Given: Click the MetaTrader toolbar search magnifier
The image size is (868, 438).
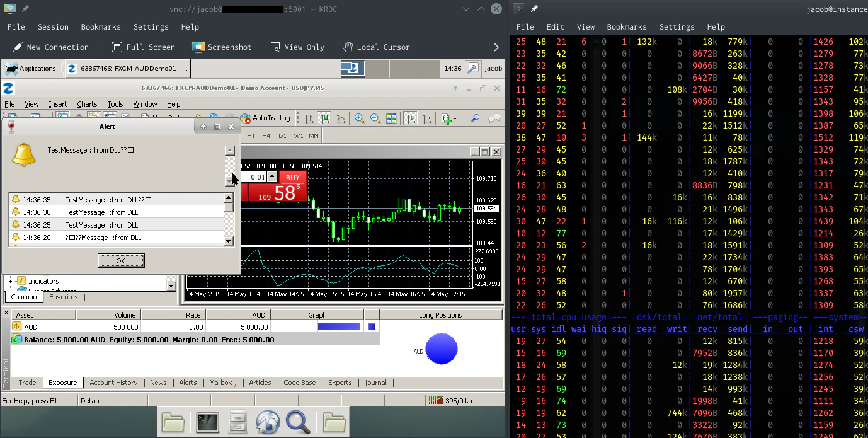Looking at the screenshot, I should click(476, 118).
